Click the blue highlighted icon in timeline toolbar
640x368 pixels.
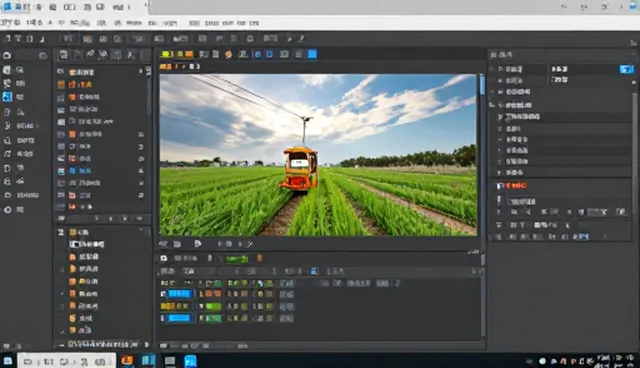pos(314,271)
